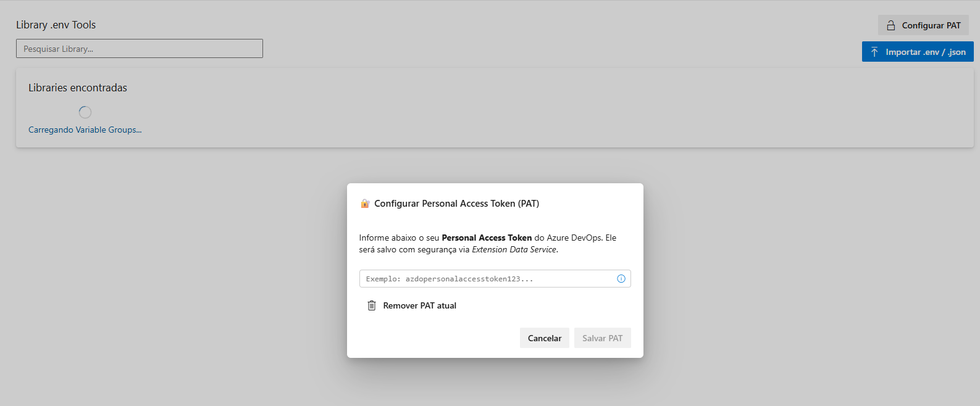Click the upload arrow icon on Importar

coord(874,52)
